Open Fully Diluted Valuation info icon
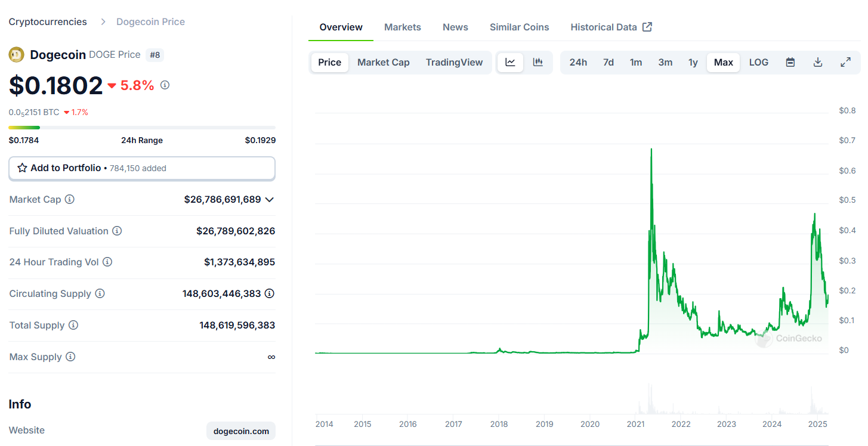The width and height of the screenshot is (868, 446). pos(117,231)
